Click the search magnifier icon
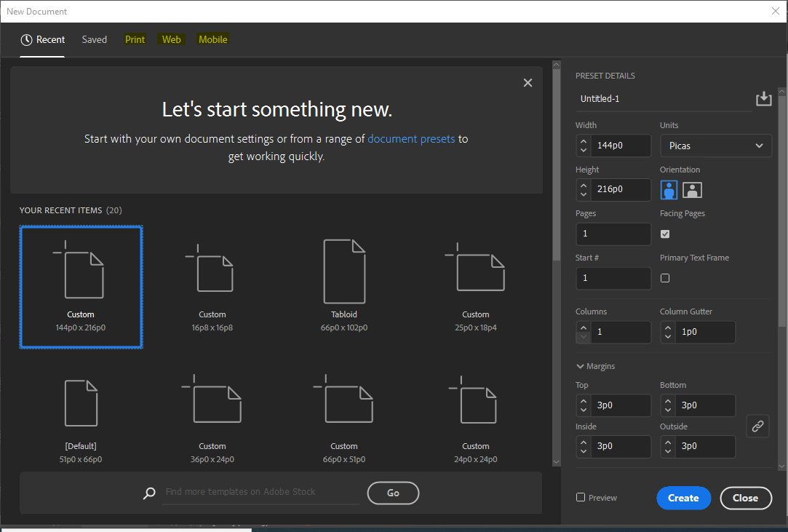This screenshot has height=532, width=788. coord(149,493)
